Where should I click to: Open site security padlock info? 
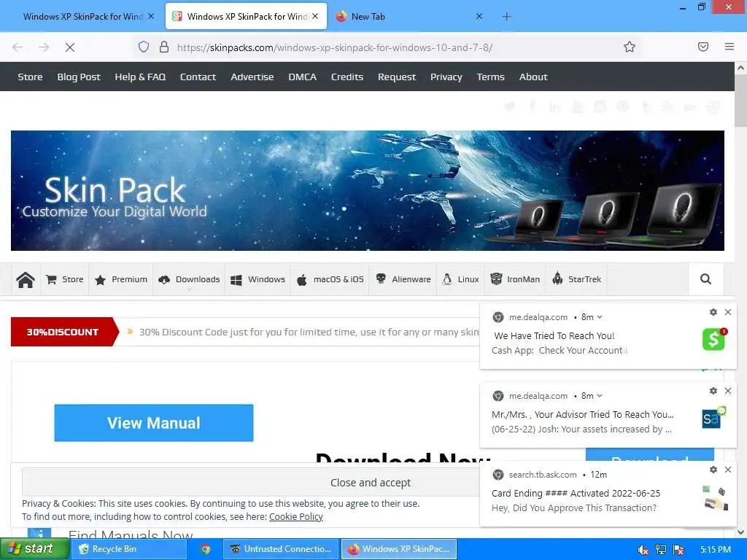(164, 47)
